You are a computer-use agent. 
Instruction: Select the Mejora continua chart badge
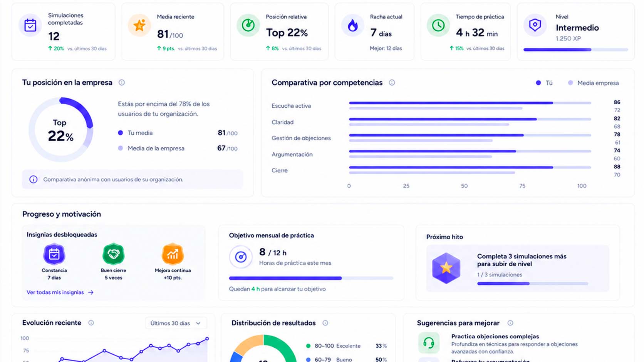[173, 254]
